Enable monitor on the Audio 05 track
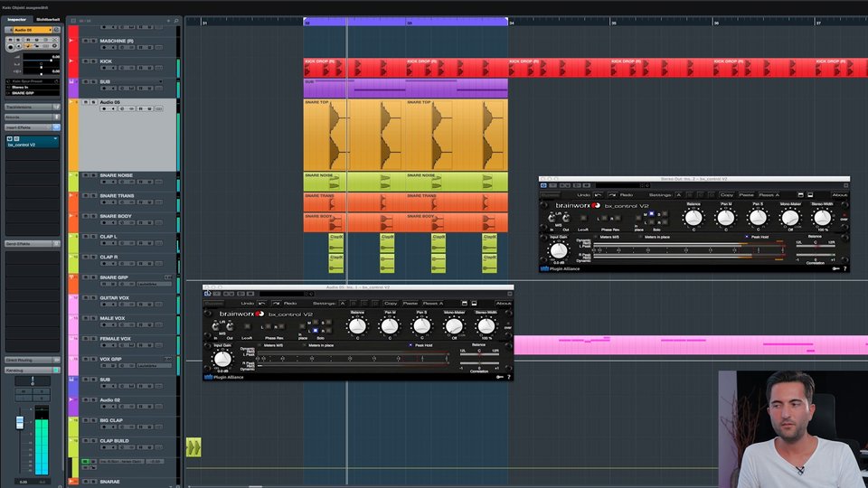Image resolution: width=868 pixels, height=488 pixels. 113,108
